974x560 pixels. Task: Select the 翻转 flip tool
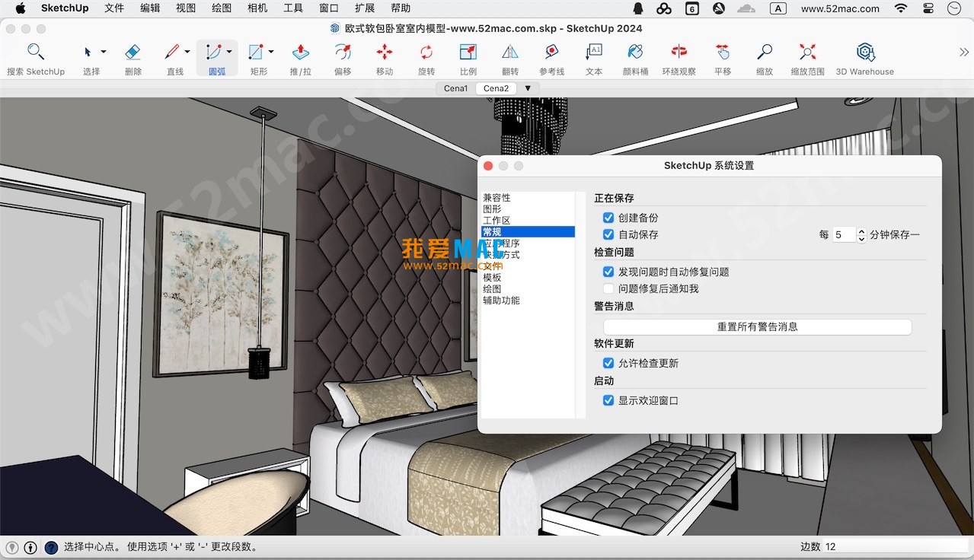(x=510, y=52)
